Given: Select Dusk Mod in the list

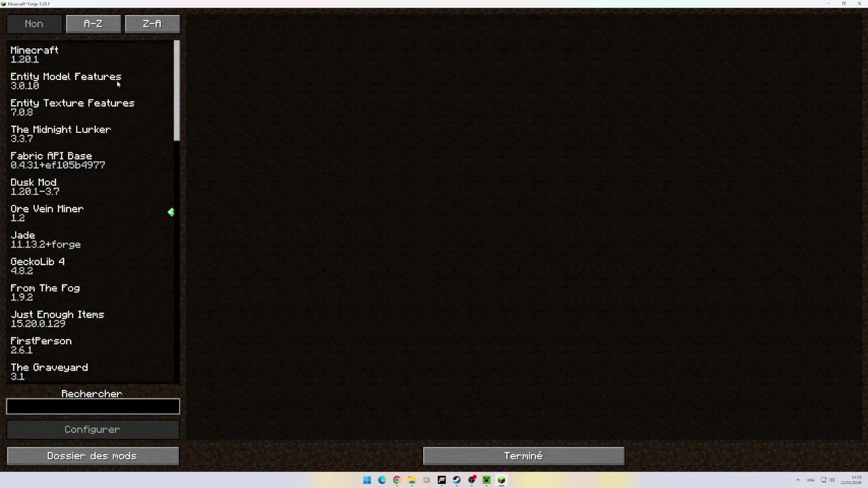Looking at the screenshot, I should click(90, 186).
